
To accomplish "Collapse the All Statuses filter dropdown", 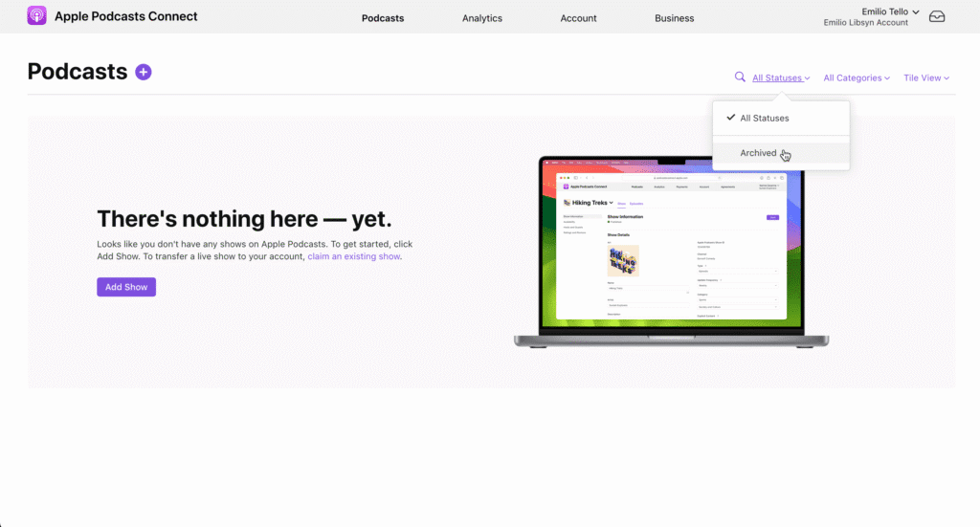I will [781, 78].
